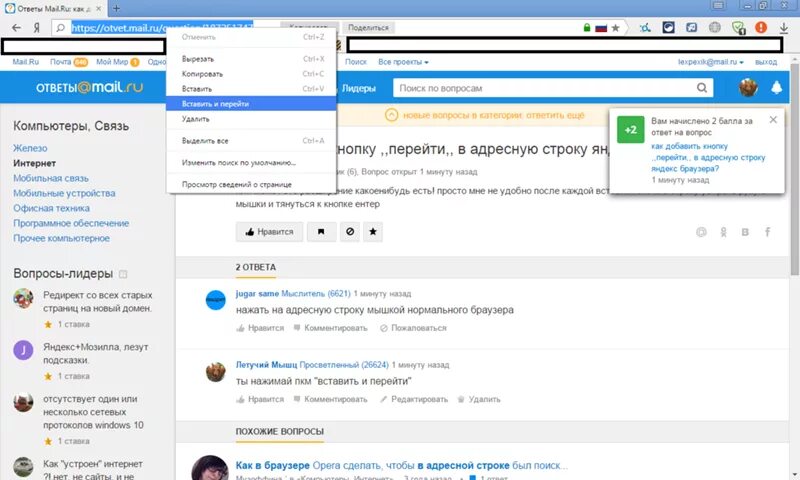
Task: Open the browser menu button in title bar
Action: (x=718, y=6)
